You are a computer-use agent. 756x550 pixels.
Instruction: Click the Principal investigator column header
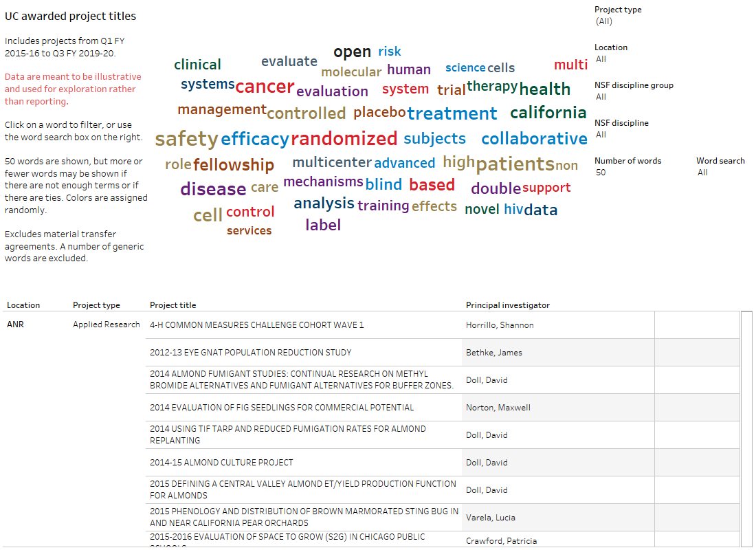coord(507,305)
